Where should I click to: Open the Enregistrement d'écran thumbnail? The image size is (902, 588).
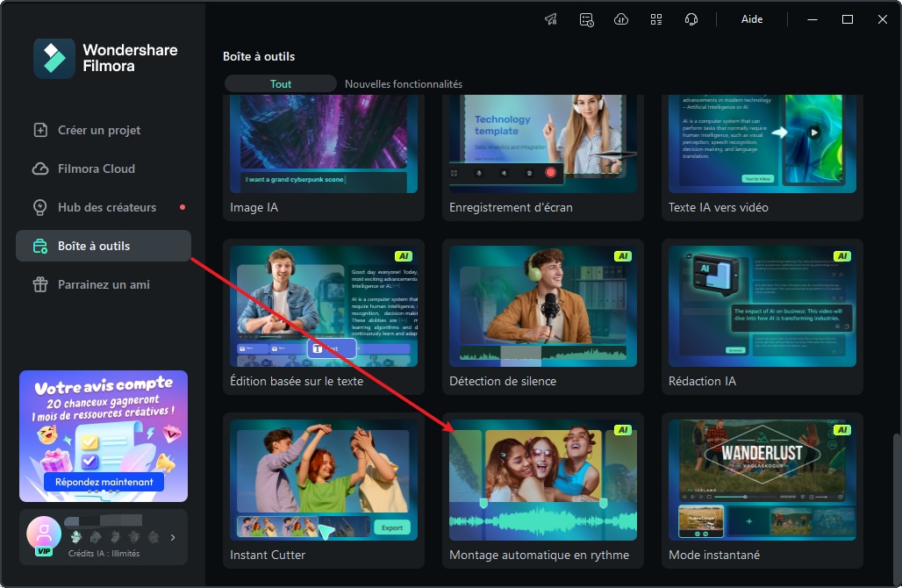pyautogui.click(x=543, y=144)
